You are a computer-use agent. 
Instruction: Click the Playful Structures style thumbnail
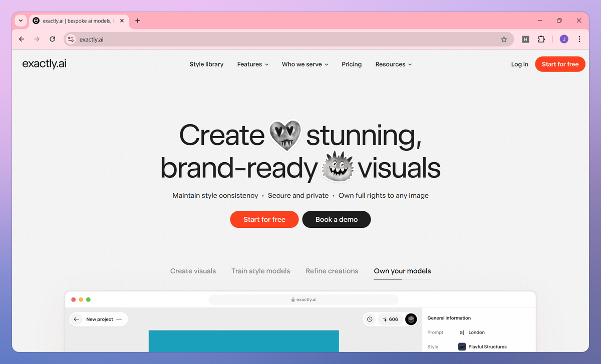coord(462,346)
